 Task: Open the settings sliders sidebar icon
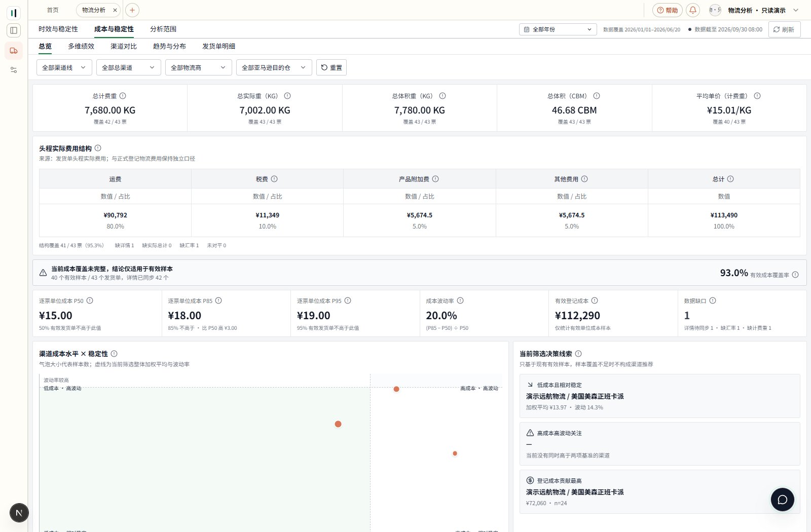[14, 70]
